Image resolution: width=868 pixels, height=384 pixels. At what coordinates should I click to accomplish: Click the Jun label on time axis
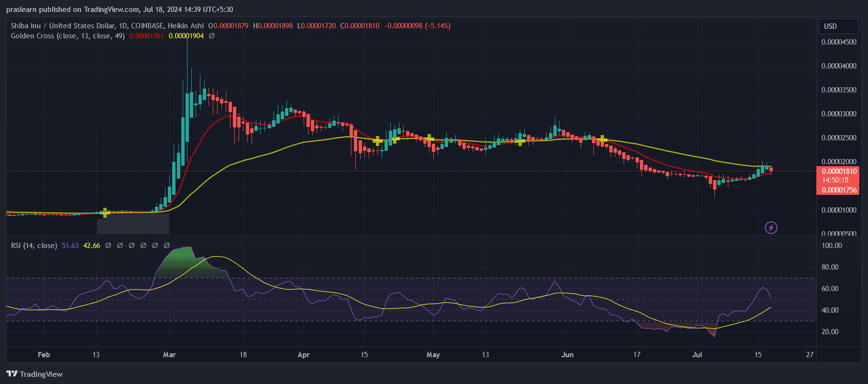567,355
